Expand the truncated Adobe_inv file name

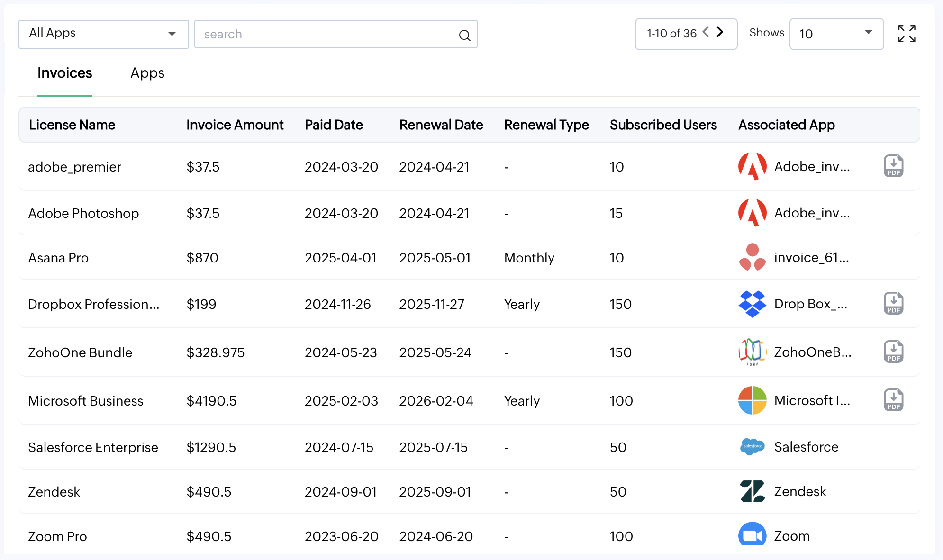click(812, 166)
